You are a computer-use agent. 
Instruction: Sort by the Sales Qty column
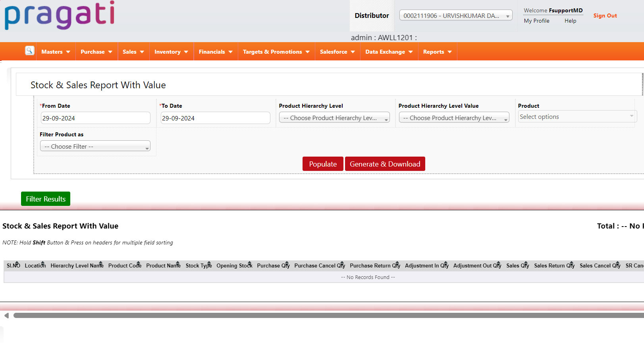(x=517, y=265)
